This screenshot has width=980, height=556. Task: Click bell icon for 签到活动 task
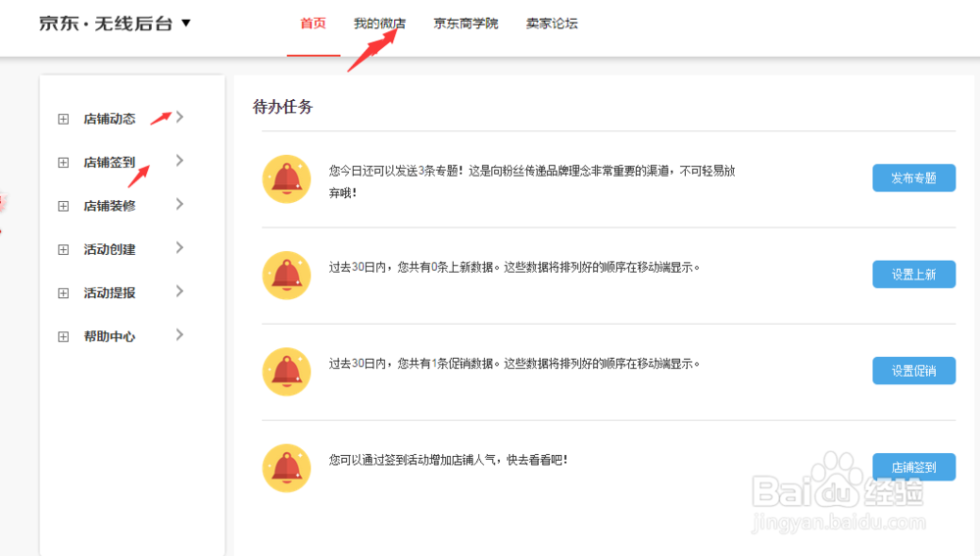click(x=286, y=468)
